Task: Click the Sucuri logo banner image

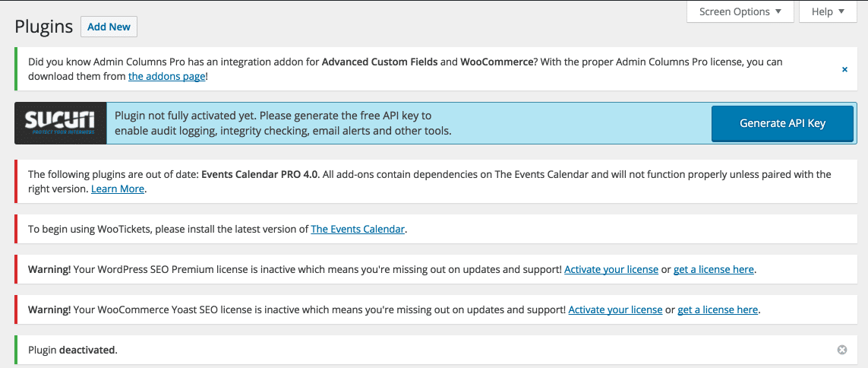Action: point(60,123)
